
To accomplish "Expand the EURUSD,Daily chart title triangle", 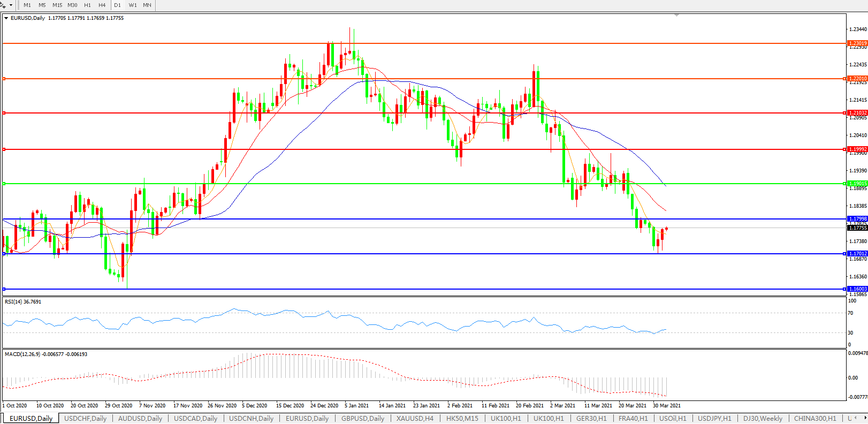I will [6, 18].
